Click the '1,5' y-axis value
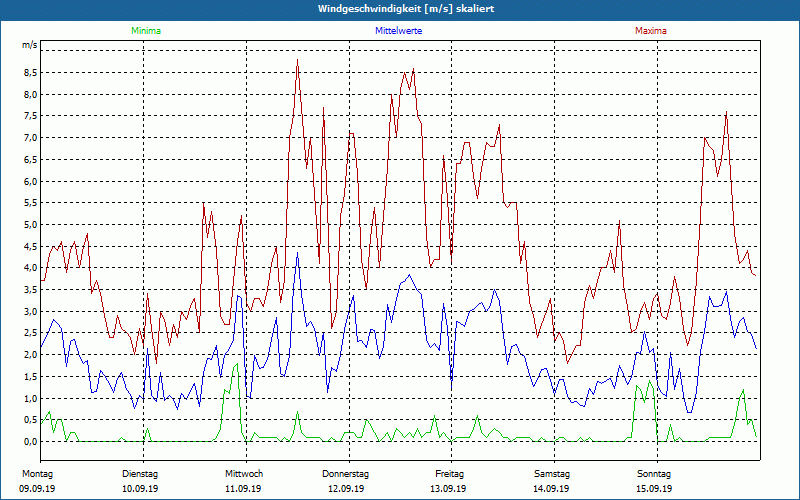Screen dimensions: 800x500 [x=30, y=377]
